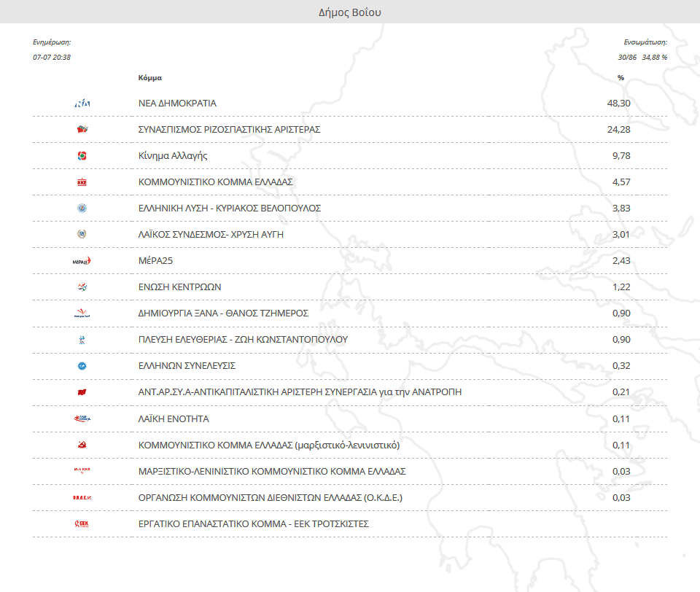The width and height of the screenshot is (700, 592).
Task: Click the % column header
Action: coord(621,78)
